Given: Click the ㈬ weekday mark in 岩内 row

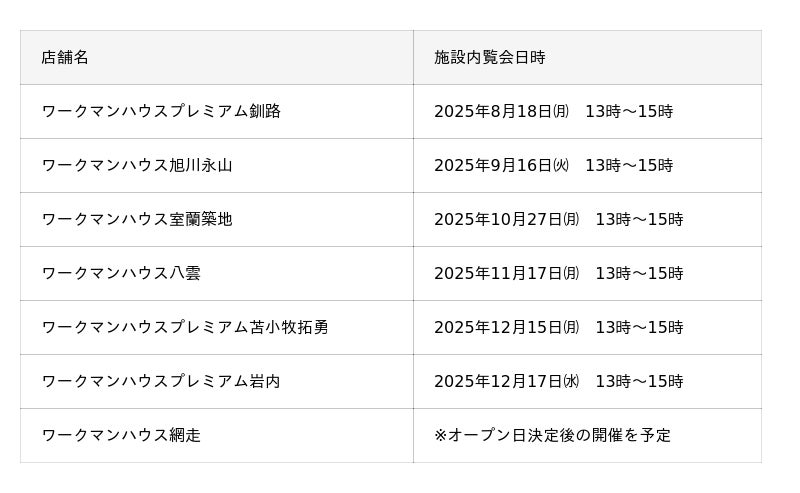Looking at the screenshot, I should pyautogui.click(x=571, y=381).
